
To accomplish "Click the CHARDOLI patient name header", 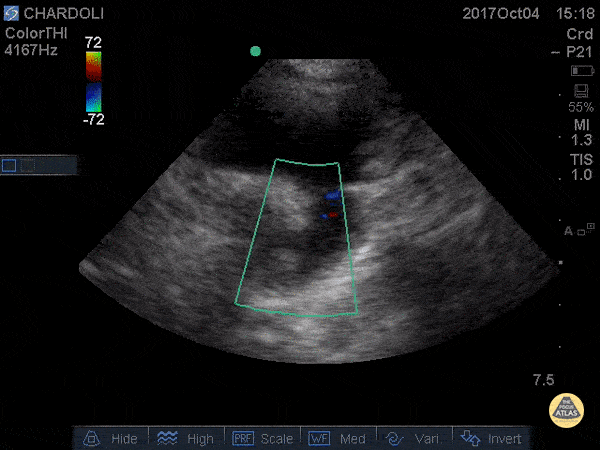I will 62,14.
